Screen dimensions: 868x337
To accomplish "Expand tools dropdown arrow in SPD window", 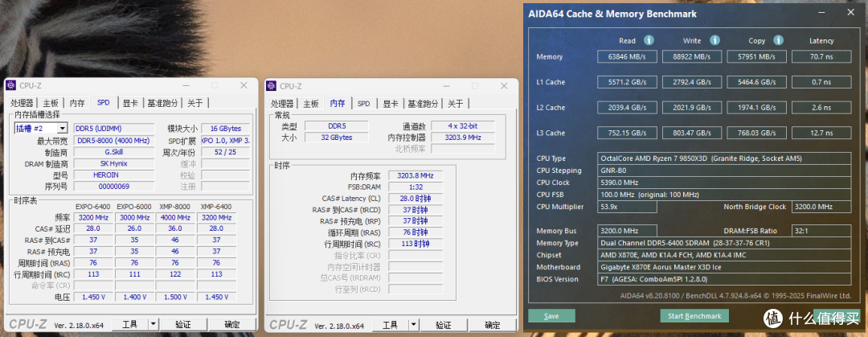I will coord(154,325).
